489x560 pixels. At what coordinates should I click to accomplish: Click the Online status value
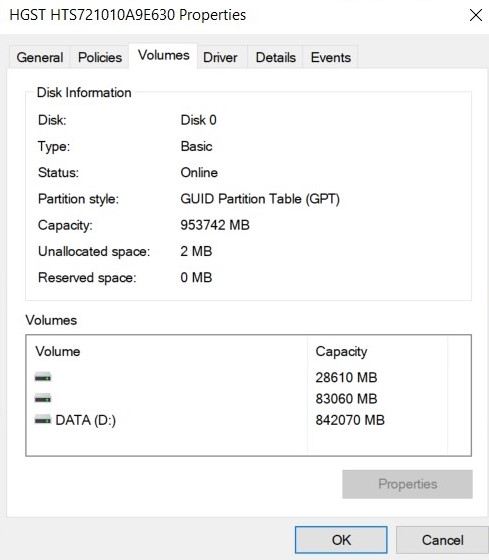click(199, 172)
